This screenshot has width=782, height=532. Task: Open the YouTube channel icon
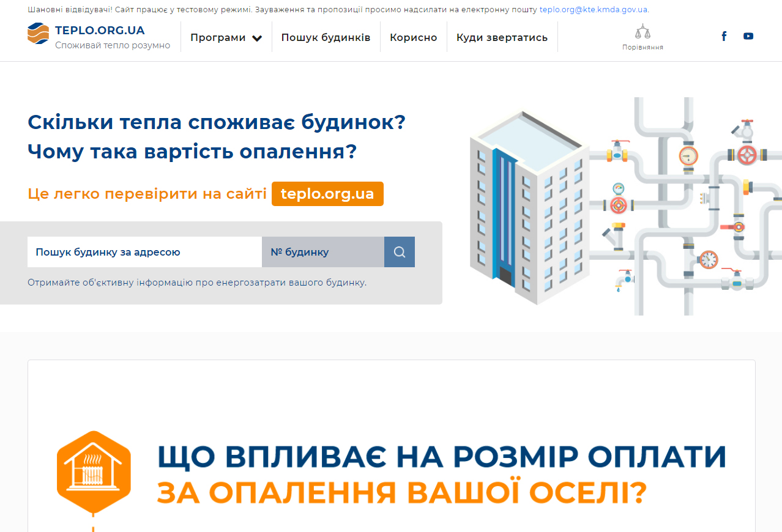pos(748,36)
